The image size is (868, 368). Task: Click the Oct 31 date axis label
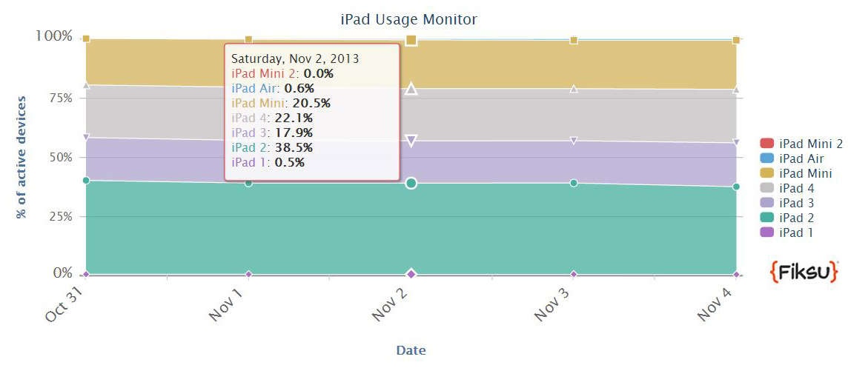[x=64, y=304]
